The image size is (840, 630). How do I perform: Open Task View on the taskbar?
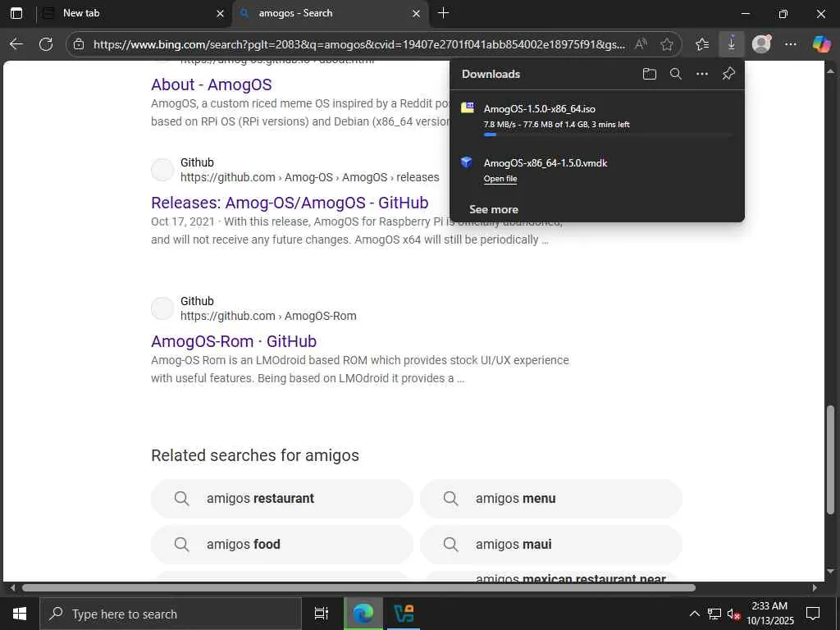click(x=322, y=614)
